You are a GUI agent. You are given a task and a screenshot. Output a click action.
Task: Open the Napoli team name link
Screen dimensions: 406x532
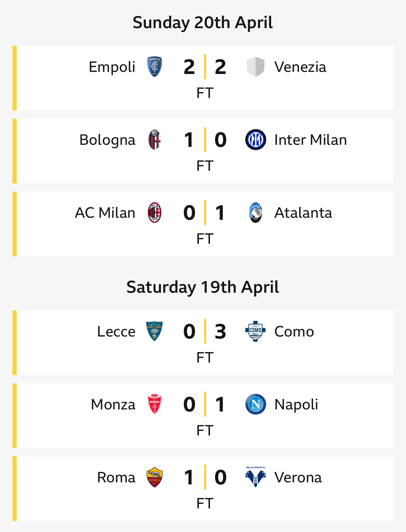(296, 404)
